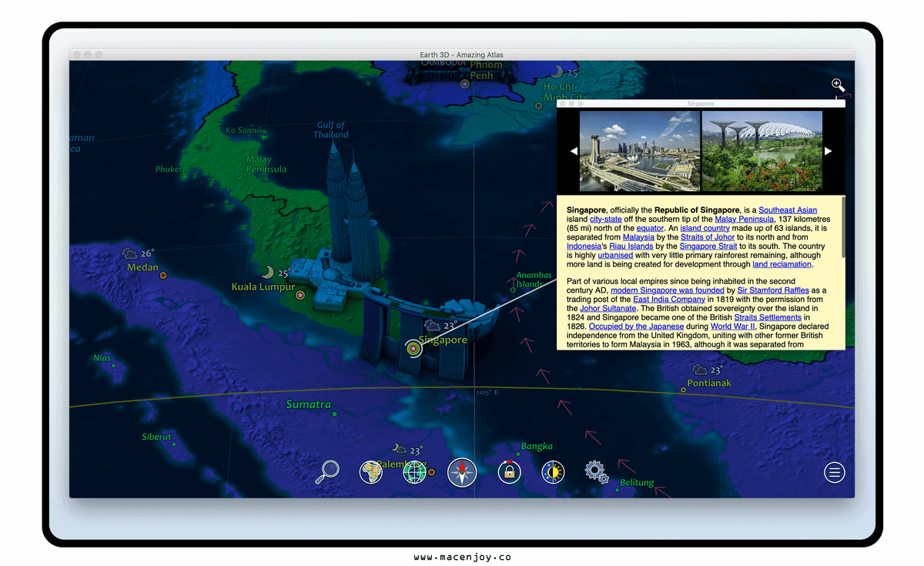Open the Straits Settlements link
Viewport: 924px width, 566px height.
pos(768,317)
